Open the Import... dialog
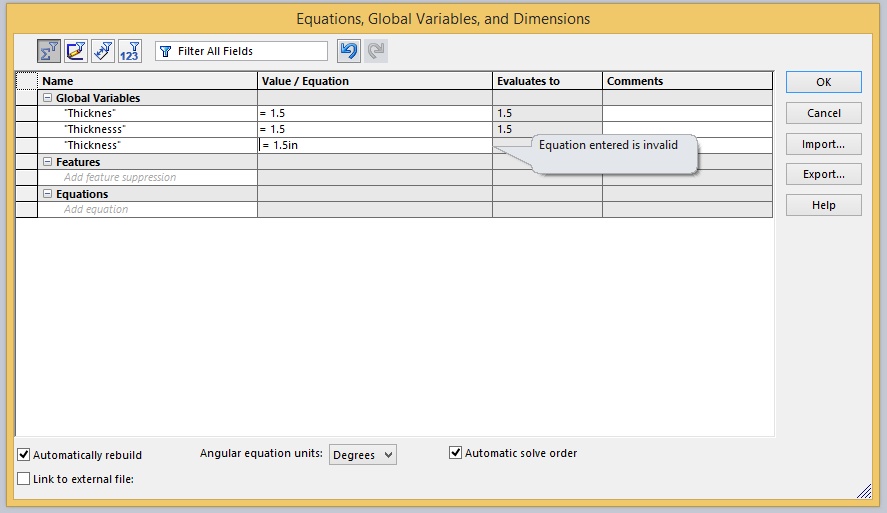 824,144
